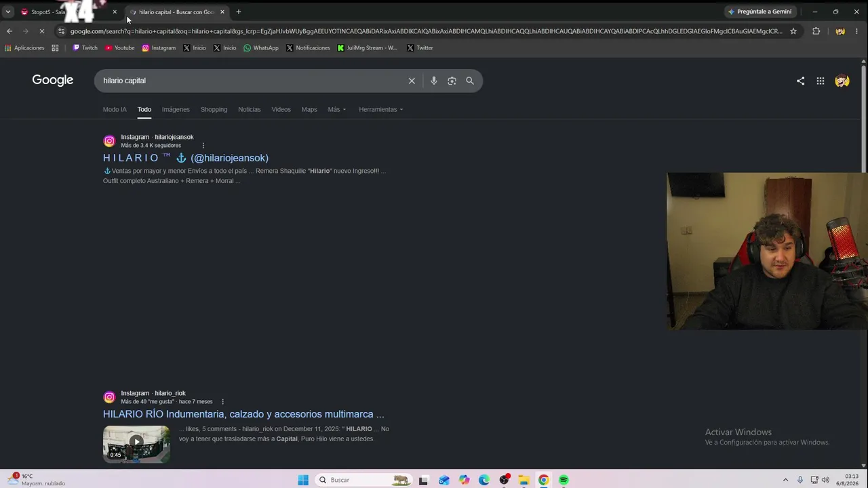868x488 pixels.
Task: Open Copilot from the taskbar
Action: tap(464, 480)
